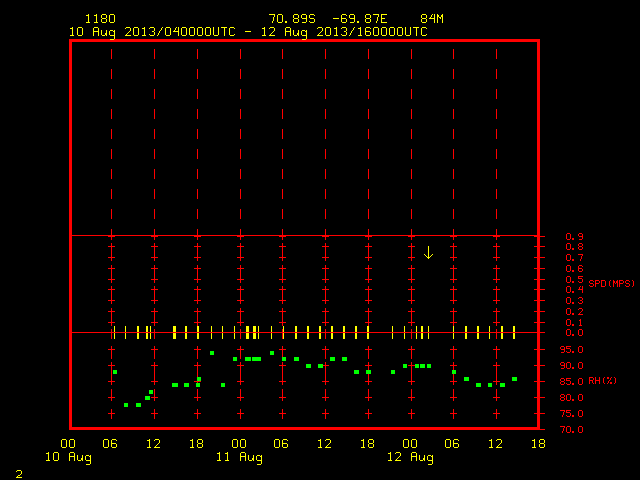
Task: Select the 11 Aug date label on the time axis
Action: pyautogui.click(x=239, y=457)
